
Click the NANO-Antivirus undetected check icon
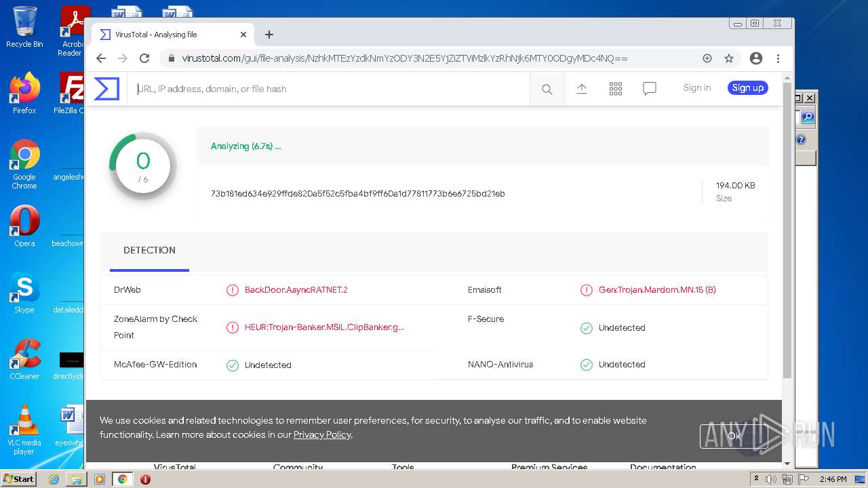tap(587, 365)
